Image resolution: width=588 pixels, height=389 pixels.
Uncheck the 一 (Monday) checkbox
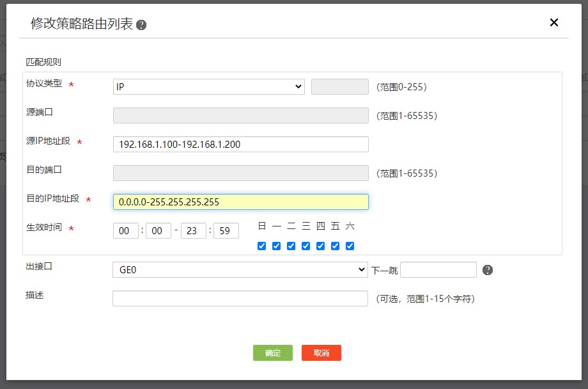coord(276,246)
